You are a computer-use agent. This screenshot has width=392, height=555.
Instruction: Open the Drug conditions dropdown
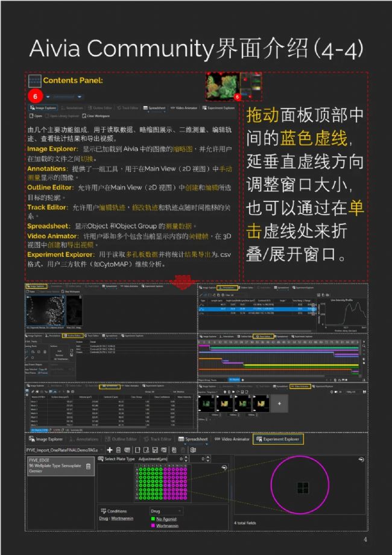(x=165, y=511)
